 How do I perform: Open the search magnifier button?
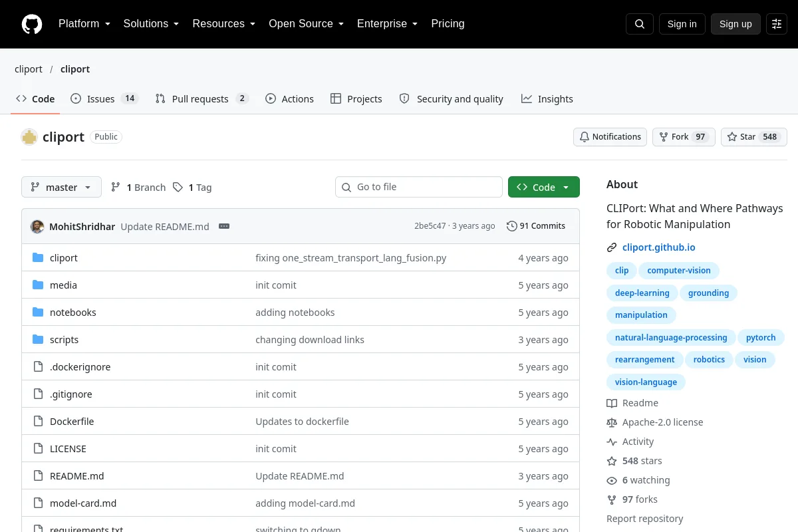click(x=640, y=24)
